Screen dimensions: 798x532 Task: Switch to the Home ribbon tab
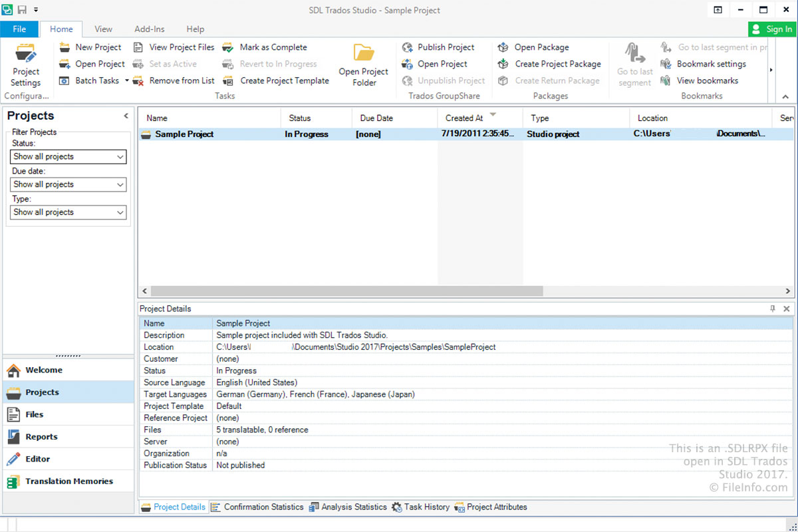click(x=61, y=29)
